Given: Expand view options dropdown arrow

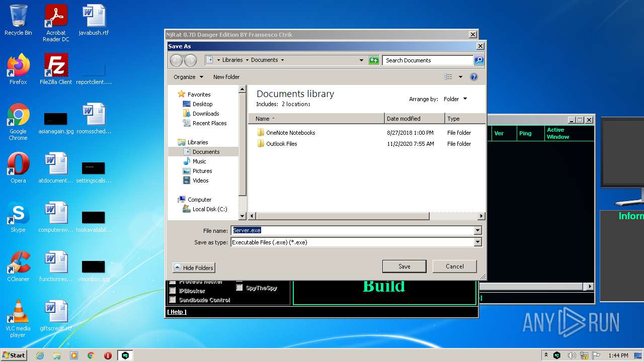Looking at the screenshot, I should coord(460,77).
